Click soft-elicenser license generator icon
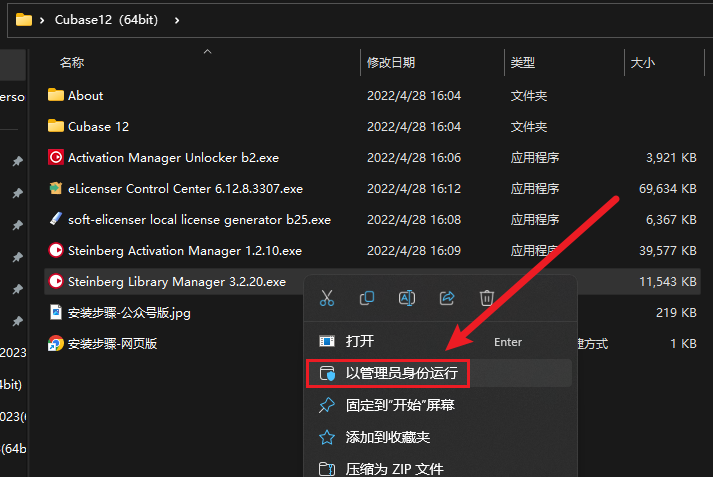The image size is (713, 477). coord(55,219)
